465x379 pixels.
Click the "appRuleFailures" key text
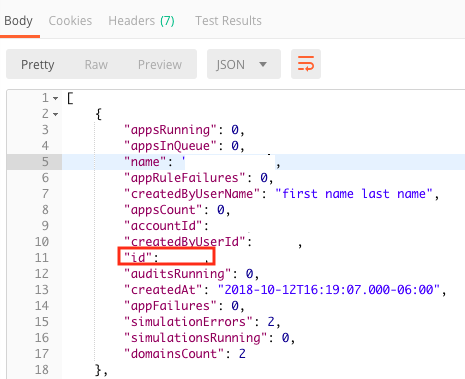[x=185, y=178]
